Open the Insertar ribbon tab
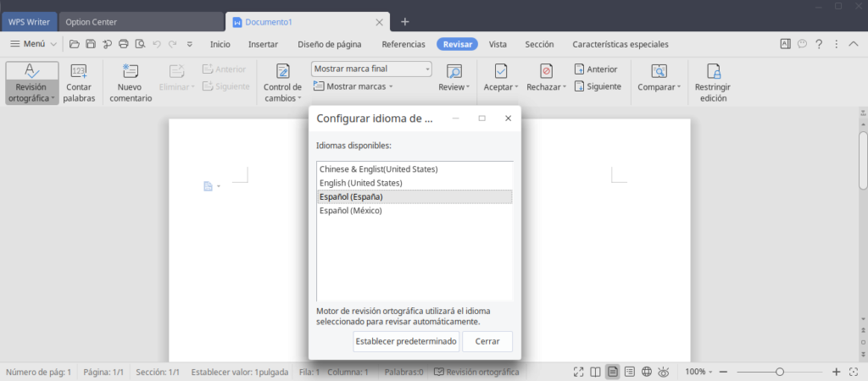The height and width of the screenshot is (381, 868). pos(263,44)
